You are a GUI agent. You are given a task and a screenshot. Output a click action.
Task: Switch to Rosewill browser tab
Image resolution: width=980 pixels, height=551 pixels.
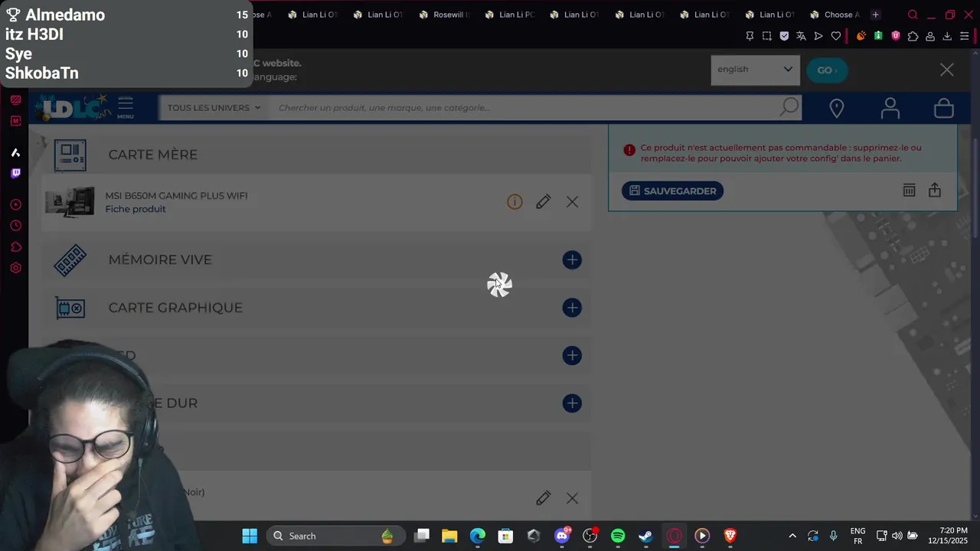click(444, 15)
